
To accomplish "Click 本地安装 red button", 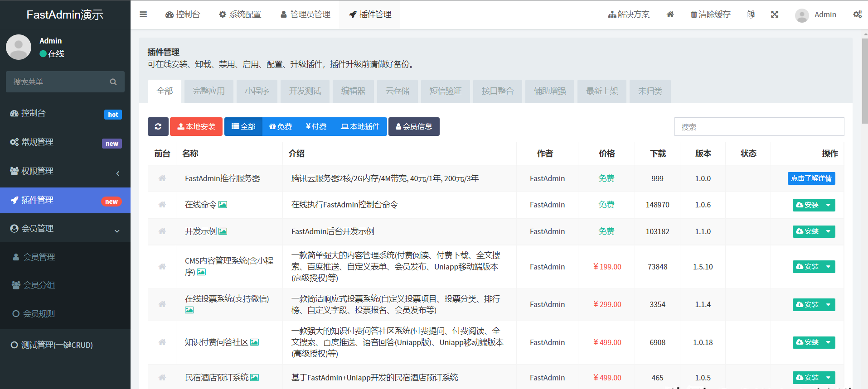I will click(196, 126).
